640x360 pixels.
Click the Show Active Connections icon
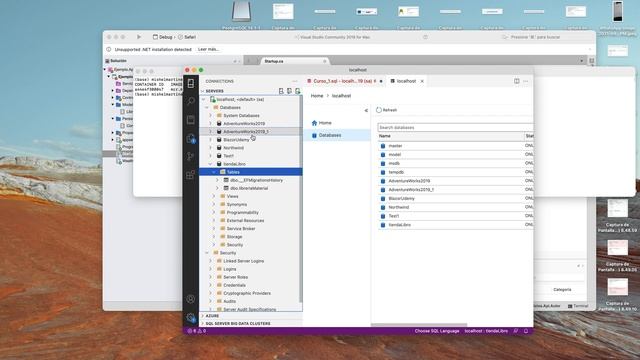[298, 91]
